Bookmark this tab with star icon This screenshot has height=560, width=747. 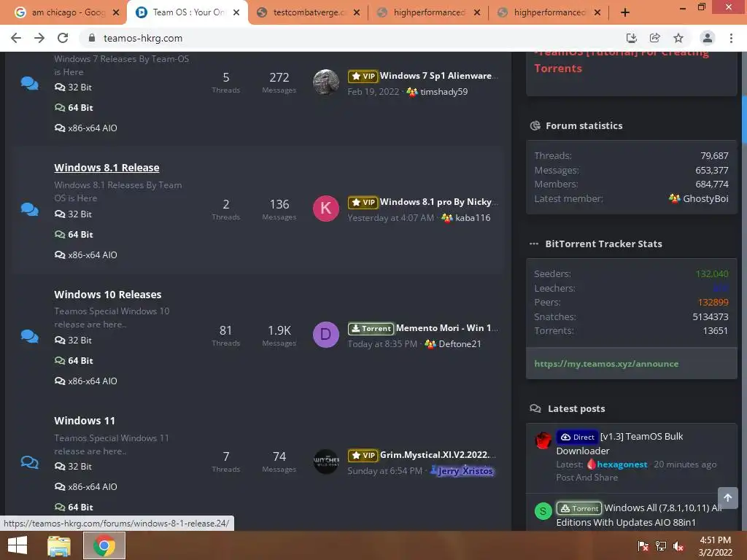point(678,38)
